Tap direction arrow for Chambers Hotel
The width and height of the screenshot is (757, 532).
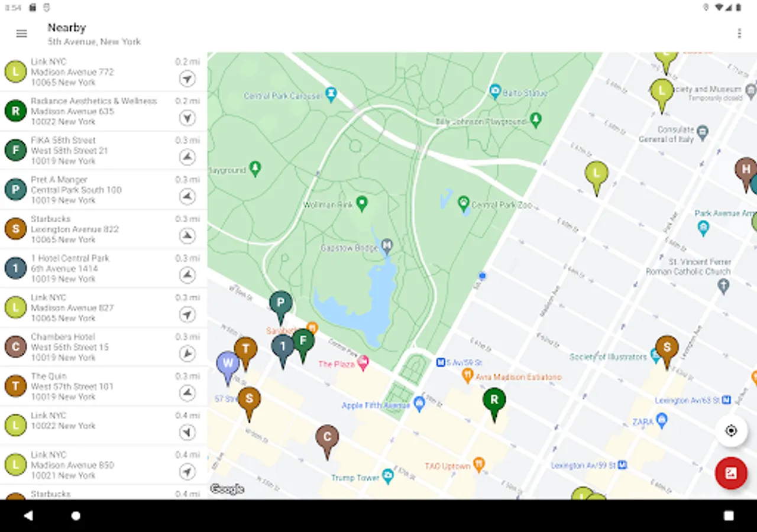(187, 354)
